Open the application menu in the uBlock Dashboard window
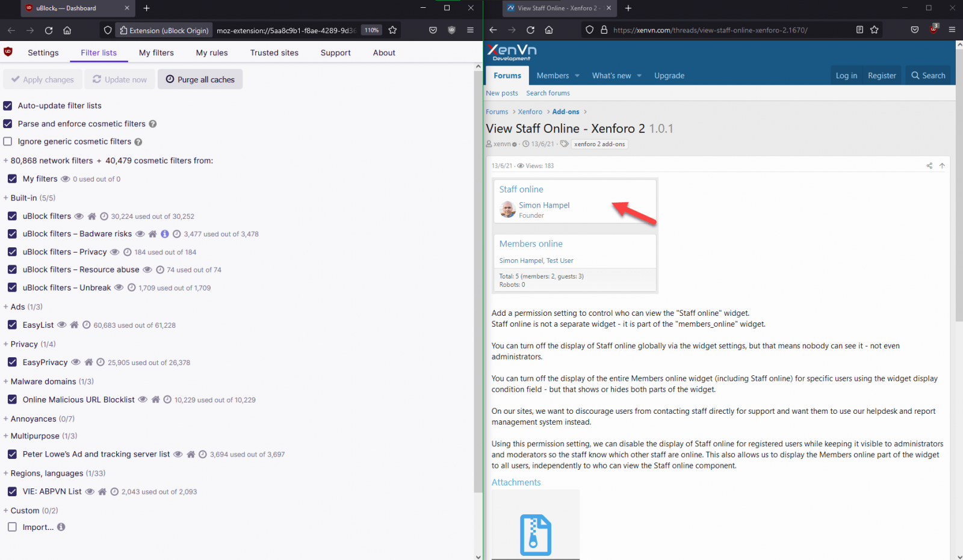The height and width of the screenshot is (560, 963). [470, 30]
